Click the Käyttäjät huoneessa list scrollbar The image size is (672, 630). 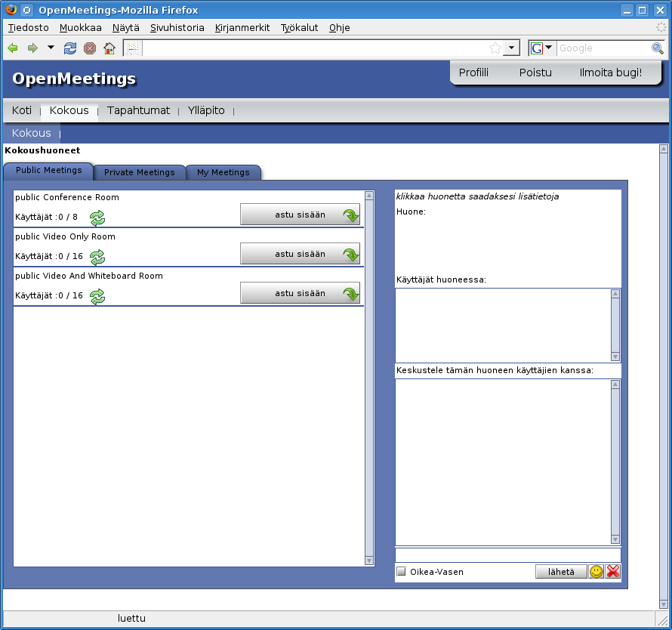[x=615, y=325]
